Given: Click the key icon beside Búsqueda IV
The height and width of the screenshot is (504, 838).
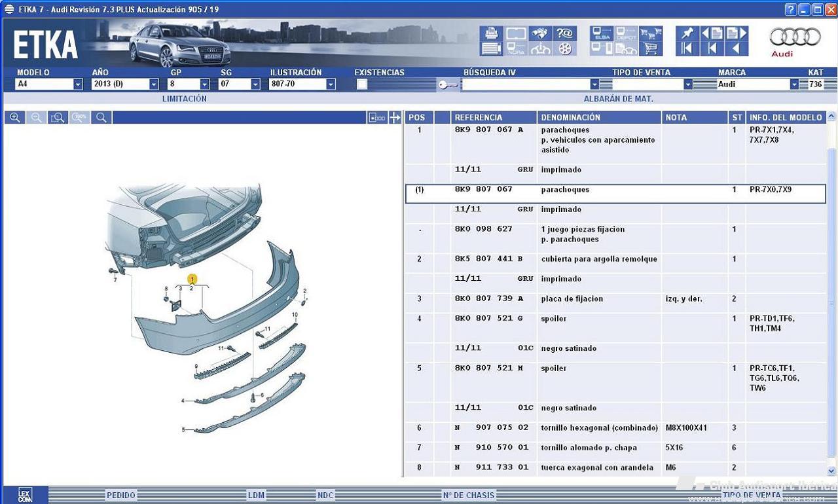Looking at the screenshot, I should (x=448, y=84).
